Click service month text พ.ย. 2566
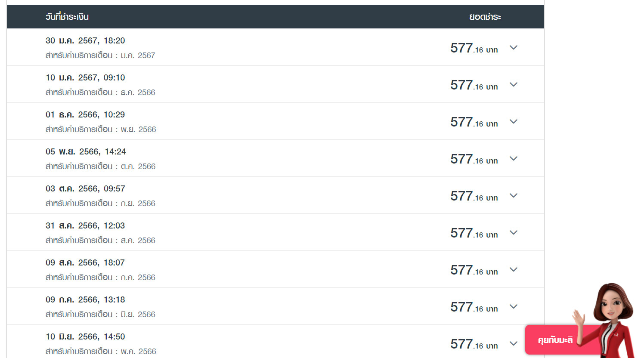 tap(138, 129)
